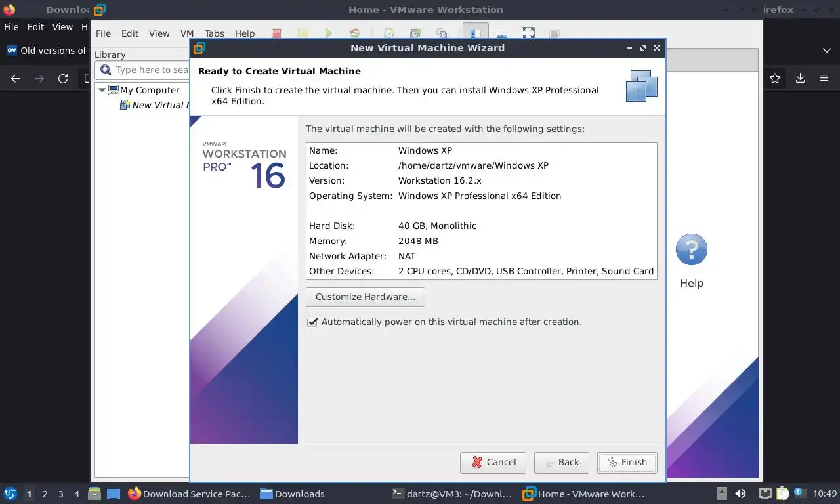This screenshot has height=504, width=840.
Task: Switch to Home - VMware Workstation taskbar item
Action: point(584,494)
